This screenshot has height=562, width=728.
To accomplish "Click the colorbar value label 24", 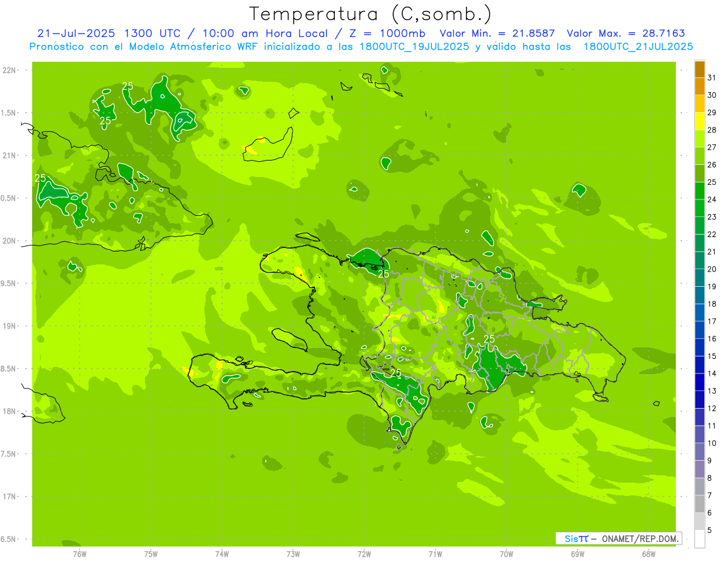I will 712,199.
